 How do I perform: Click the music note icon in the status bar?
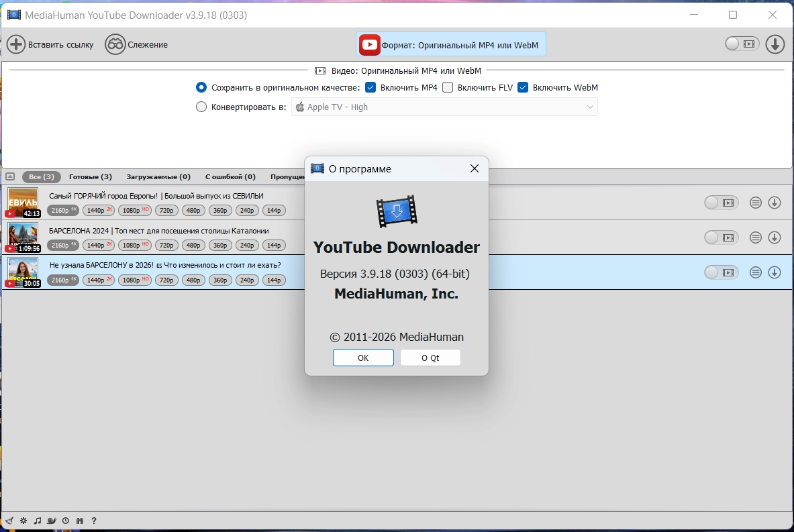point(38,521)
